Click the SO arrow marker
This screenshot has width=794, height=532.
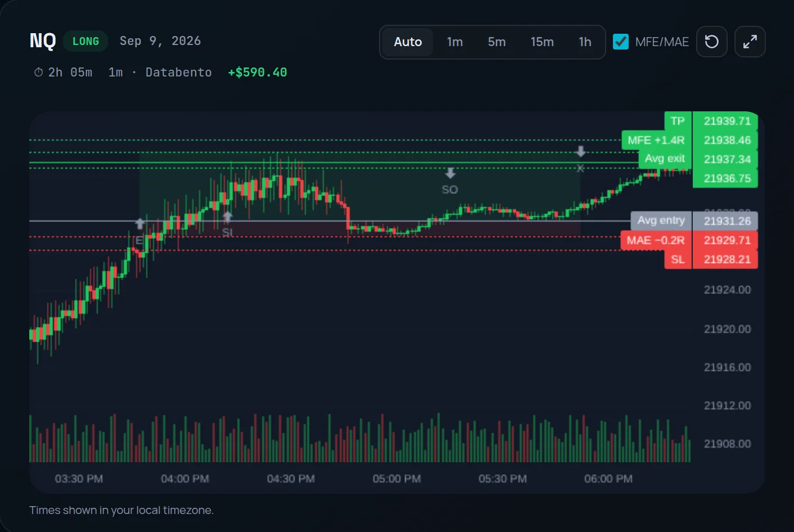coord(450,173)
